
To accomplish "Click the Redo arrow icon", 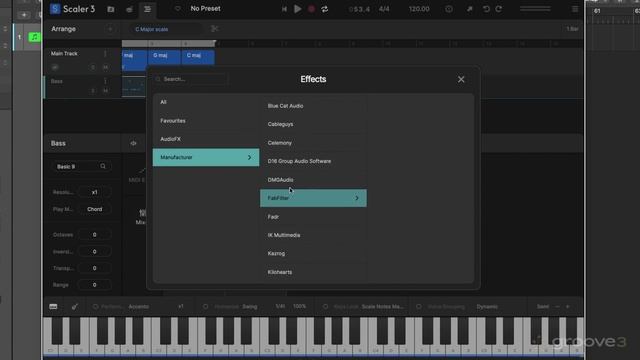I will pos(499,9).
